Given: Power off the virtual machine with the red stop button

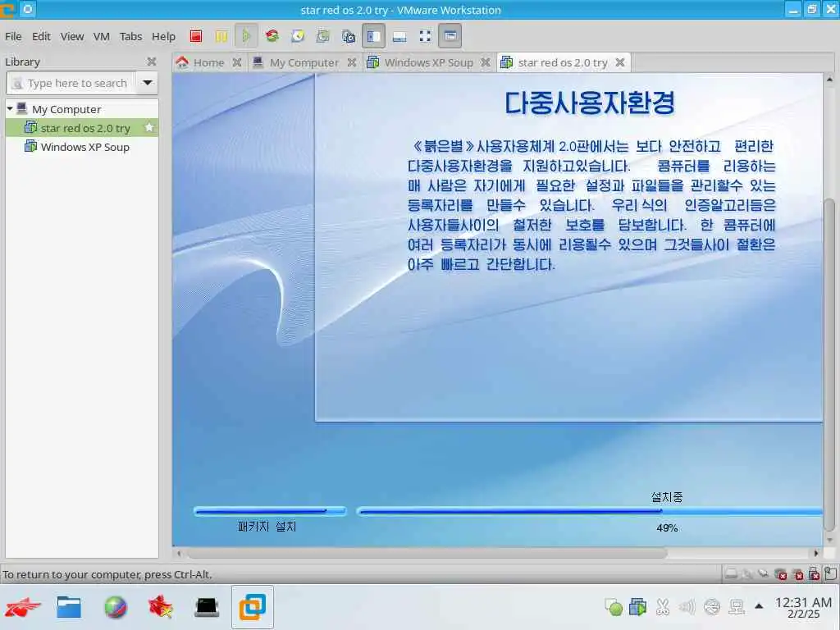Looking at the screenshot, I should pyautogui.click(x=196, y=36).
